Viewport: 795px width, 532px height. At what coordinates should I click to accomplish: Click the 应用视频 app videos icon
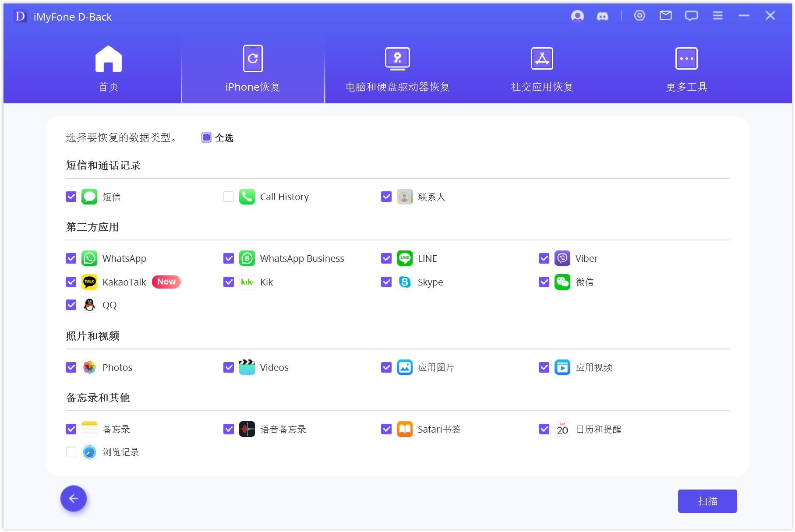point(562,367)
